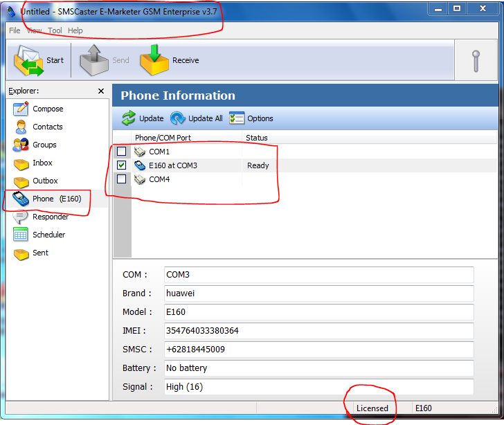Click the Options icon
The image size is (504, 425).
click(237, 118)
